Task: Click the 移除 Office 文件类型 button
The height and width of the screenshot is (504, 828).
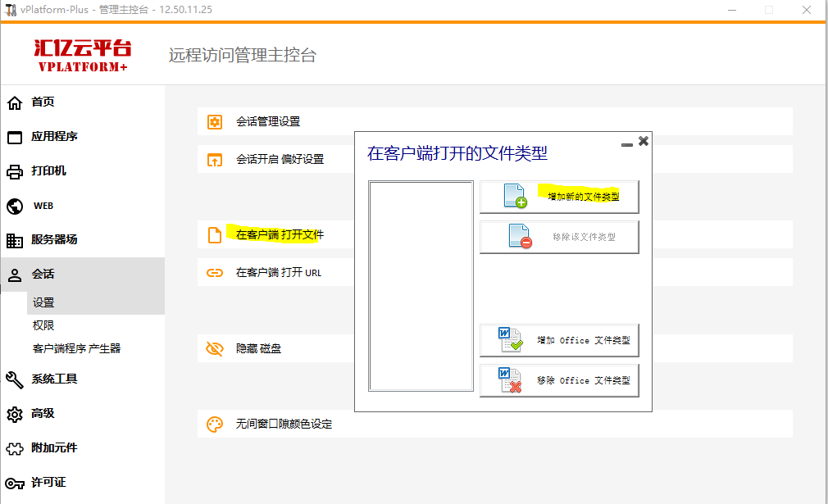Action: pos(559,380)
